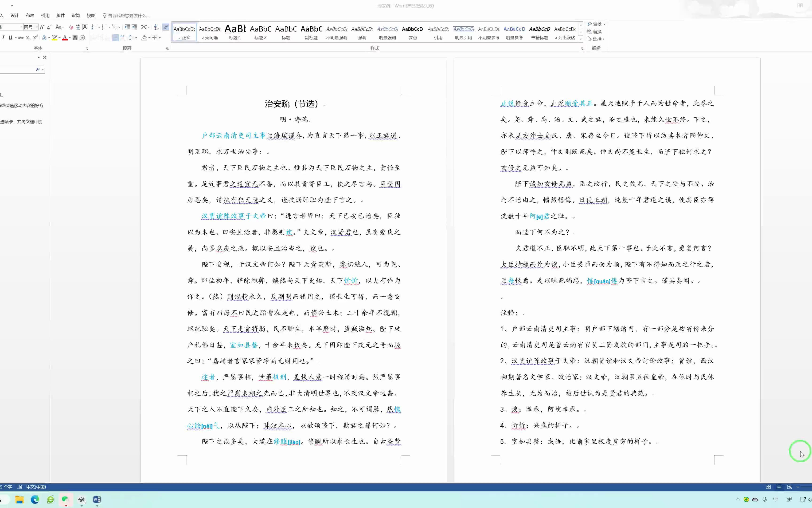Toggle show/hide paragraph marks

click(166, 27)
